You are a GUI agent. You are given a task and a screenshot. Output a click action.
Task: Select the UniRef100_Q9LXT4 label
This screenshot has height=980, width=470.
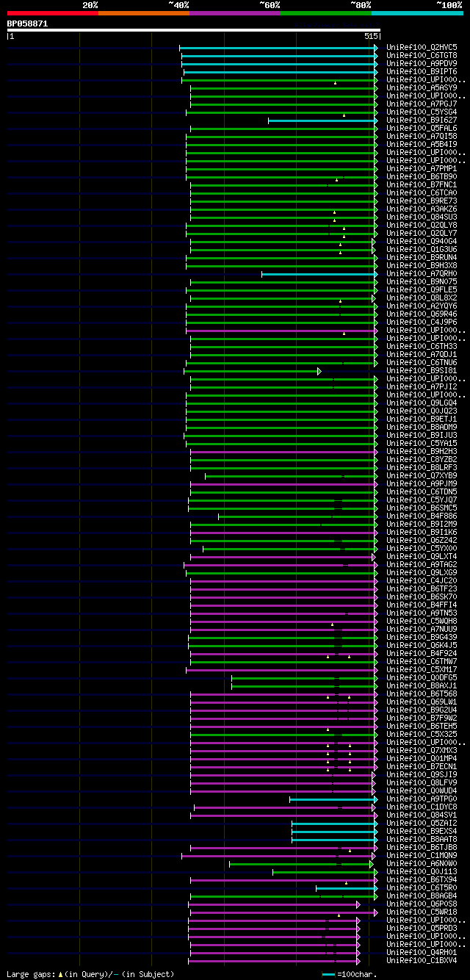pos(422,556)
